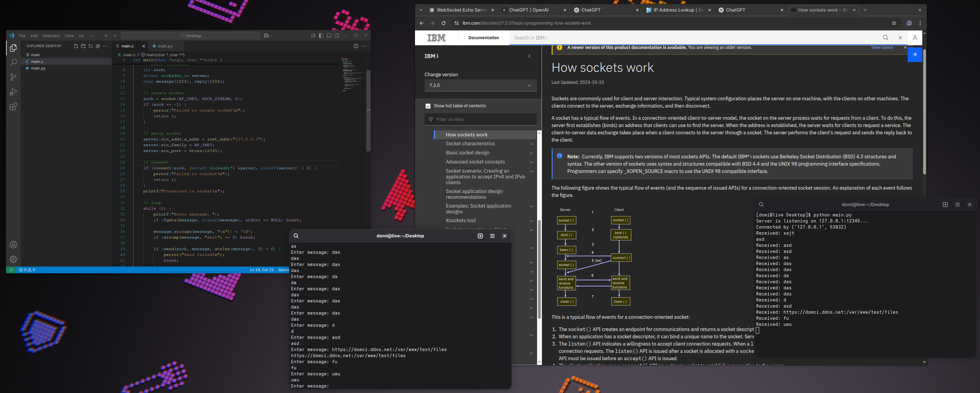Click the View latest link
980x393 pixels.
tap(882, 48)
